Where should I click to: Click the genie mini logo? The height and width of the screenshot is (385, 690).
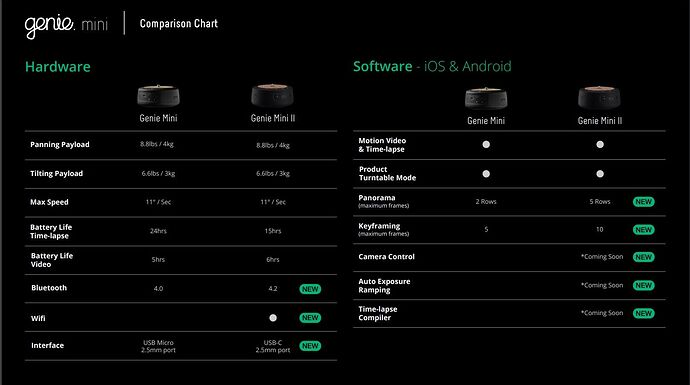66,26
